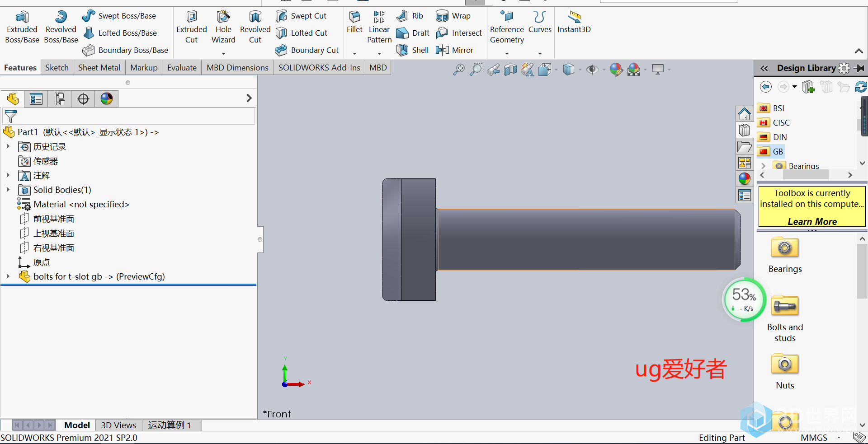Image resolution: width=868 pixels, height=444 pixels.
Task: Expand the bolts for t-slot gb feature
Action: (x=8, y=276)
